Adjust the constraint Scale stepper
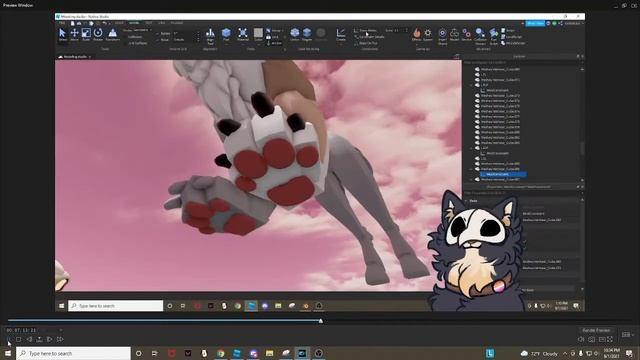 406,30
